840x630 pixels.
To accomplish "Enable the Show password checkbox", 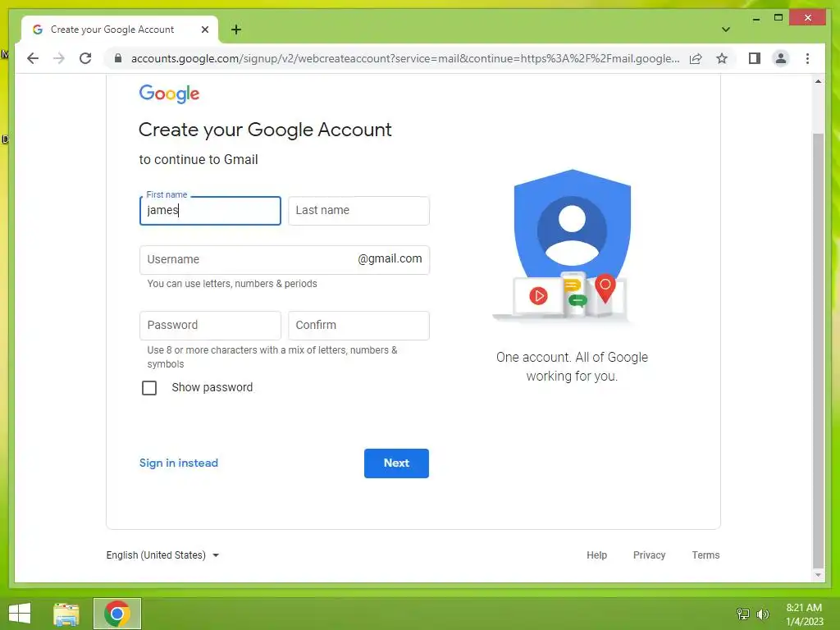I will pos(149,387).
